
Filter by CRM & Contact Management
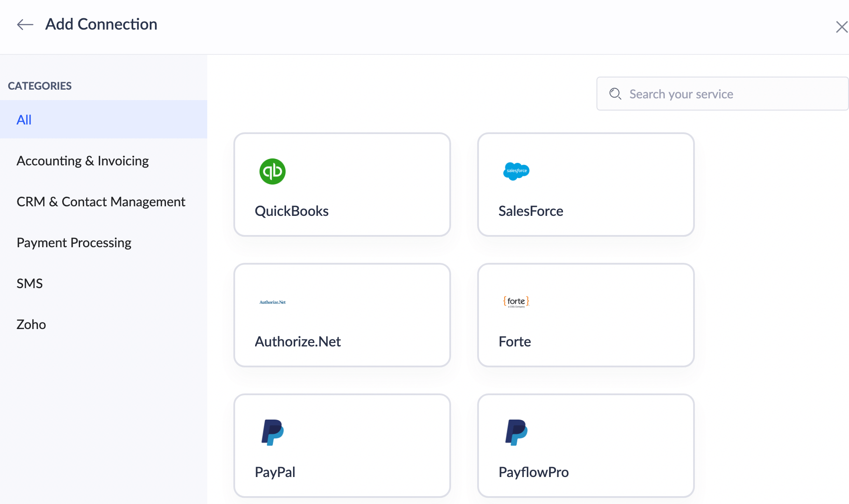101,202
